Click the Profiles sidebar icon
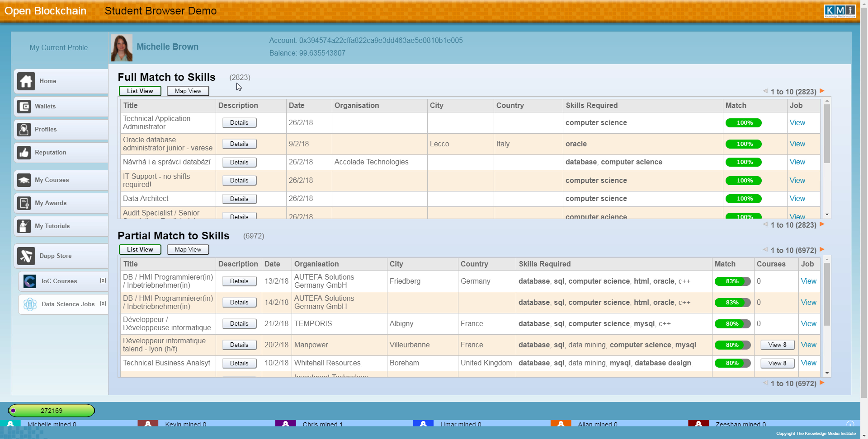This screenshot has width=868, height=439. click(x=24, y=130)
